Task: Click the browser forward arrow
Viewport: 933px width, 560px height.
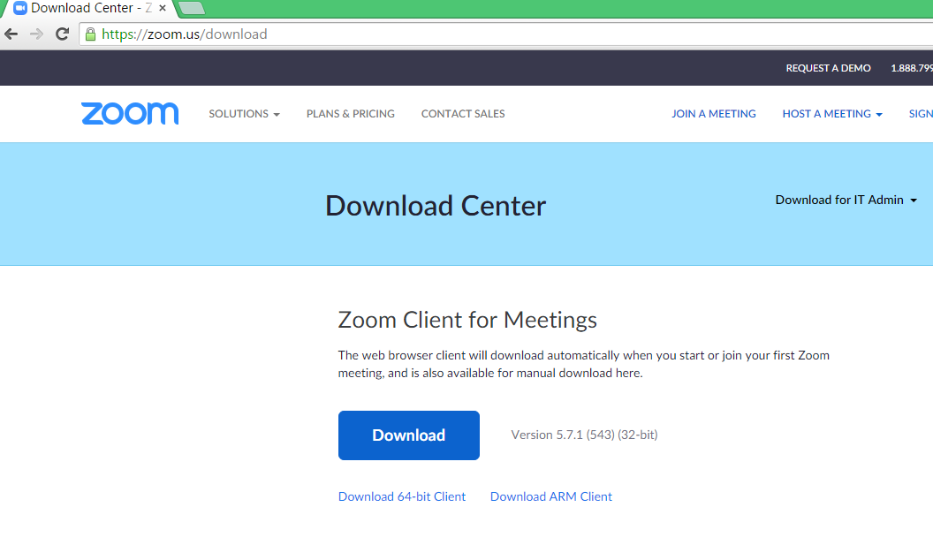Action: [x=36, y=34]
